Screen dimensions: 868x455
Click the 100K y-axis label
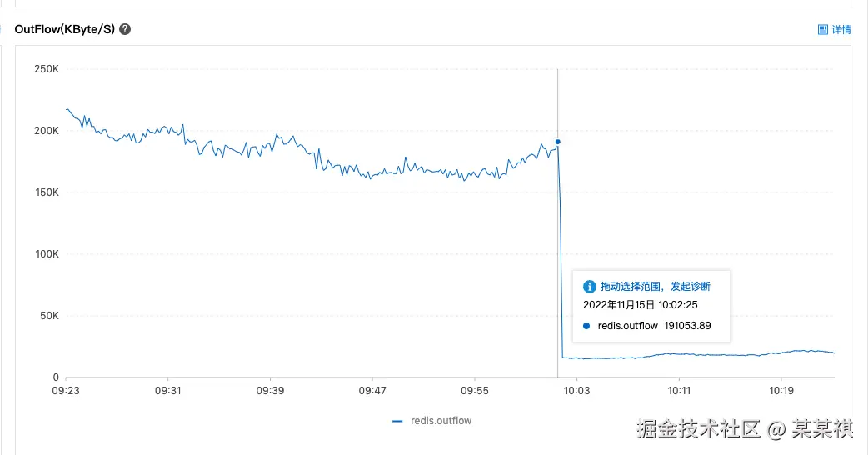pos(46,254)
